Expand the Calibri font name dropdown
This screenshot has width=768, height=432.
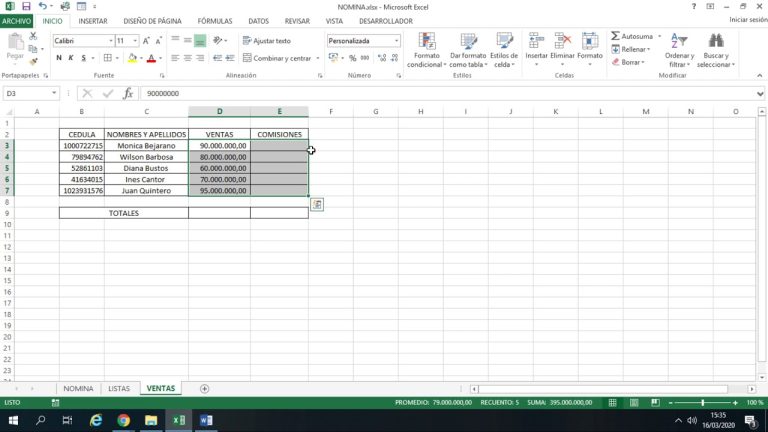109,41
